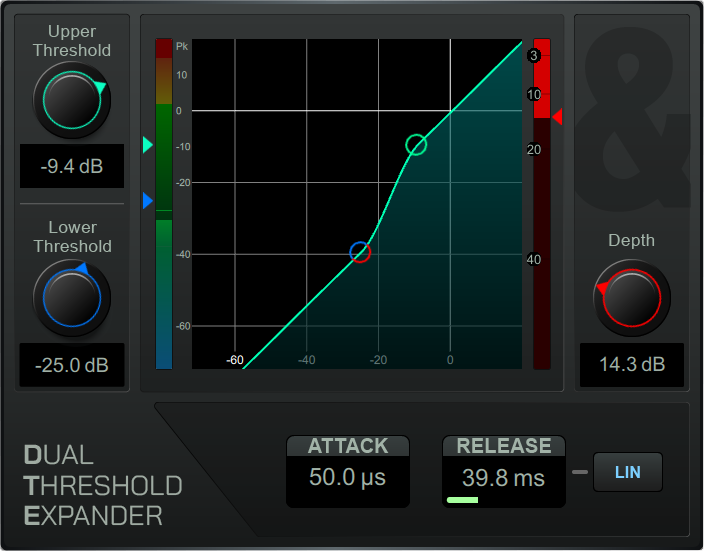704x551 pixels.
Task: Click the Upper Threshold knob
Action: click(72, 100)
